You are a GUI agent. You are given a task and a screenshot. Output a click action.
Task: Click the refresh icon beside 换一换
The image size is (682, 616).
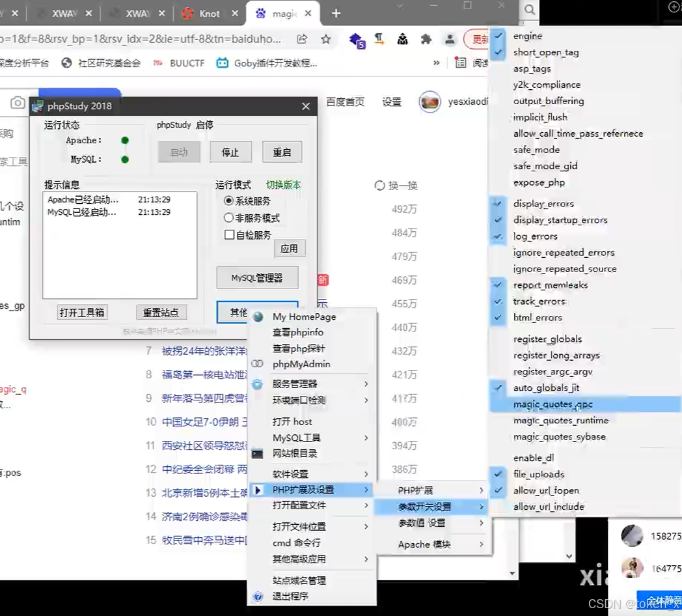point(379,186)
